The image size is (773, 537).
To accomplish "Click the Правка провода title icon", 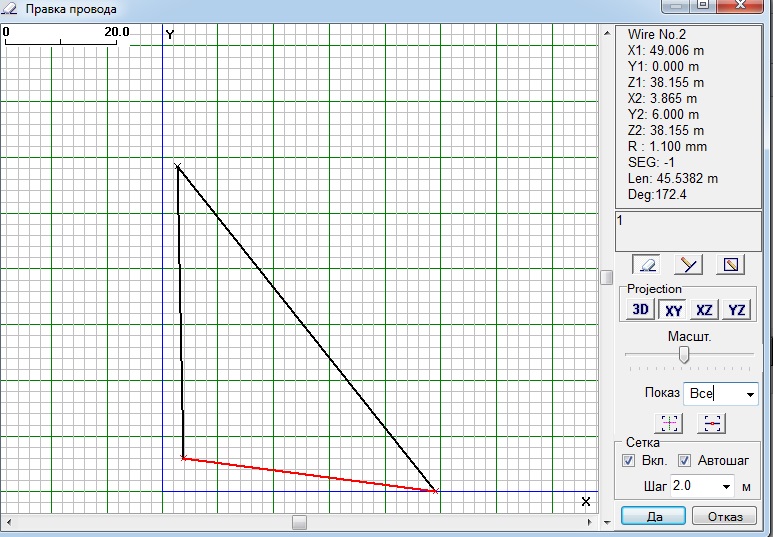I will [x=9, y=8].
